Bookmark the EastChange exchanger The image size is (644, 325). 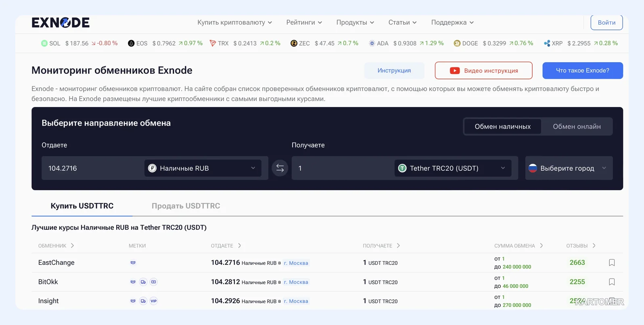pyautogui.click(x=612, y=263)
